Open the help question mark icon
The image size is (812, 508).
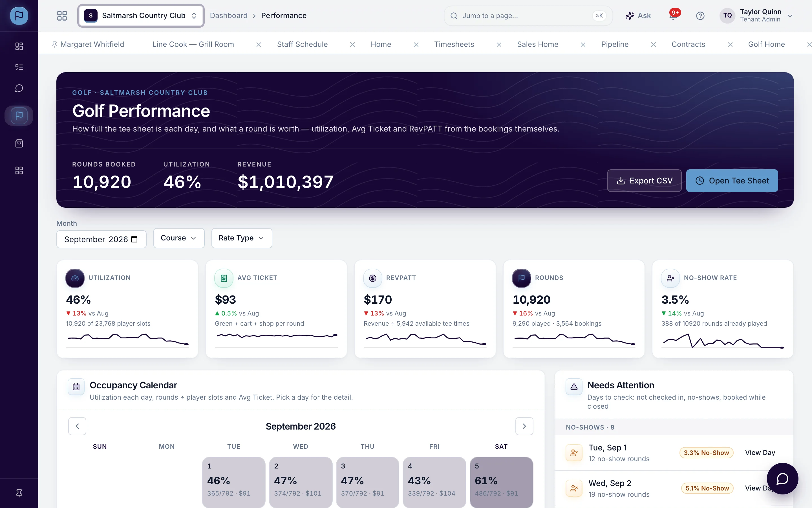coord(700,16)
